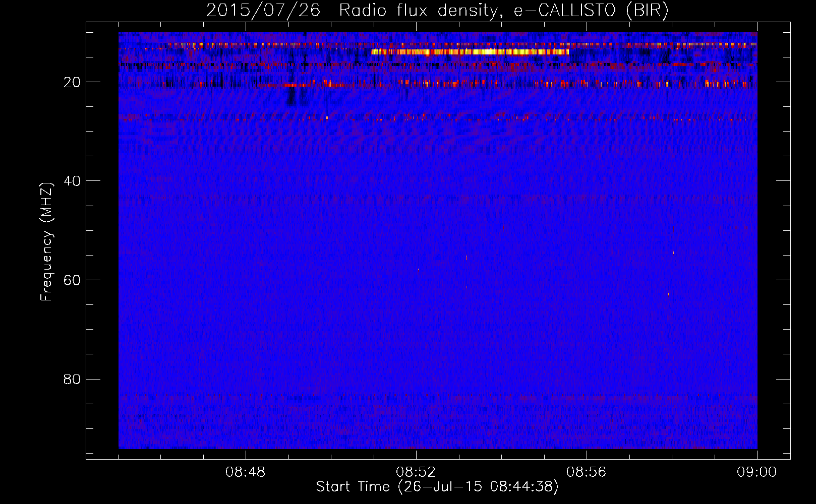Select the 08:52 time tick label
816x504 pixels.
click(416, 472)
